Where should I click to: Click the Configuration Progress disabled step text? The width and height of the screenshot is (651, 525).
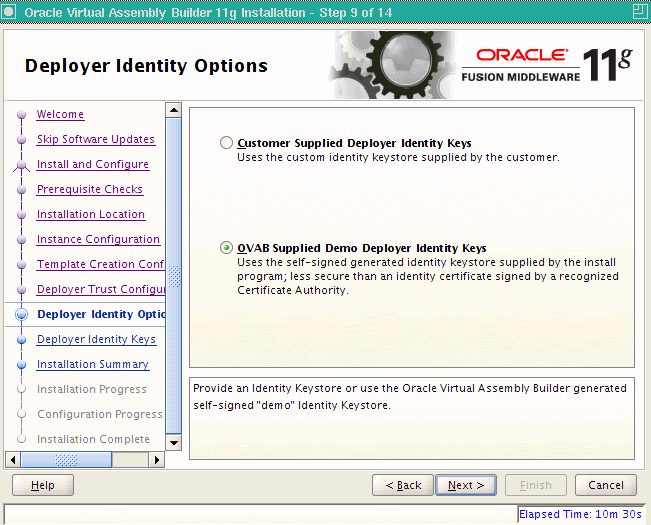coord(100,414)
